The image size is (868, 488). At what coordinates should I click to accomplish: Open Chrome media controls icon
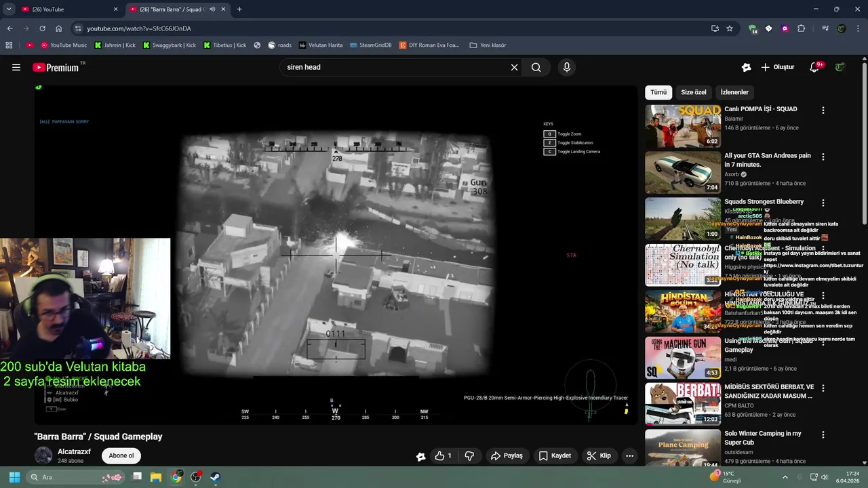coord(825,28)
